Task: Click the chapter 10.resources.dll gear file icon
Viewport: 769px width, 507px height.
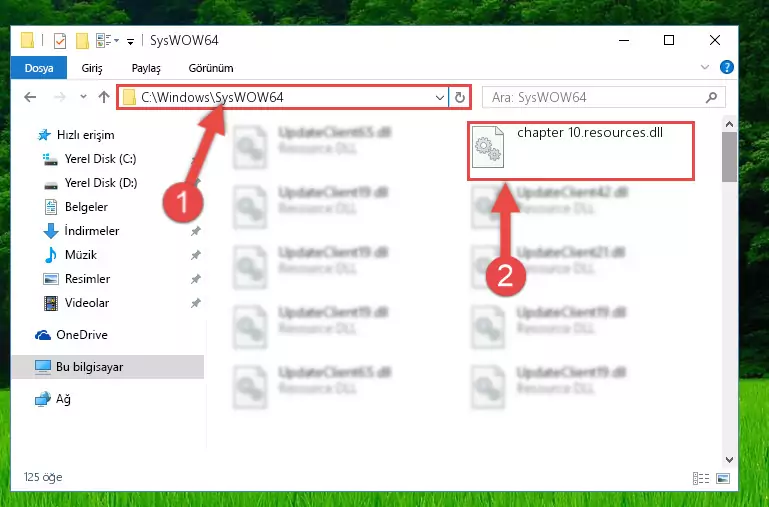Action: (488, 147)
